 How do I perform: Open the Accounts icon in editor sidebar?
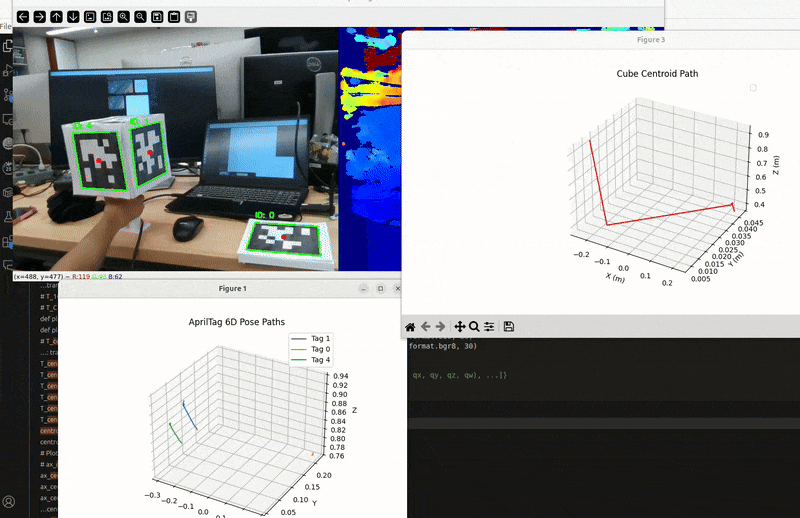pyautogui.click(x=8, y=501)
